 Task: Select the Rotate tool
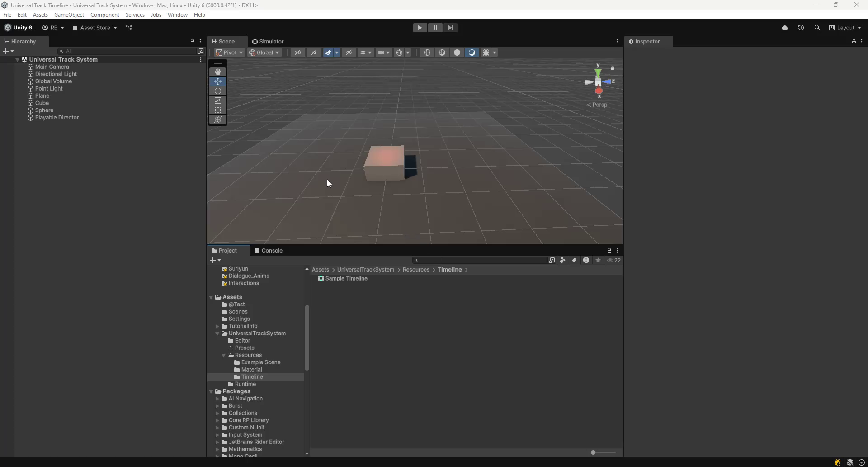218,91
